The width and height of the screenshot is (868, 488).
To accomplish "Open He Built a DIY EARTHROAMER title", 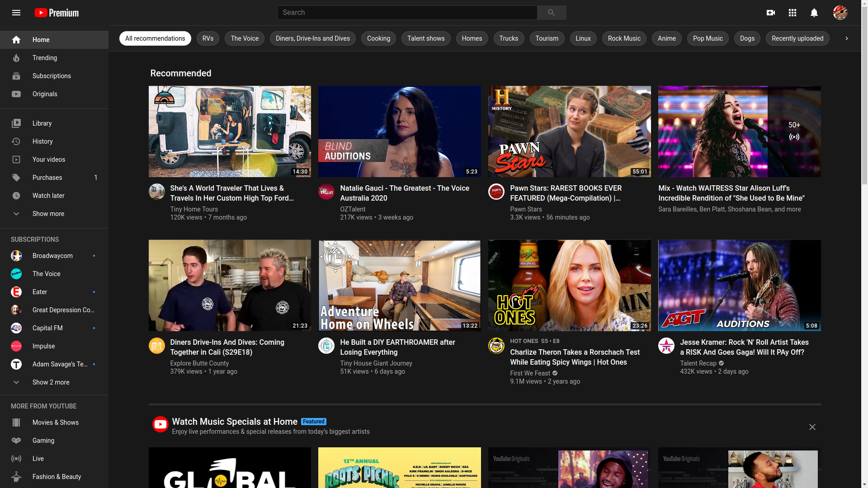I will [x=398, y=347].
